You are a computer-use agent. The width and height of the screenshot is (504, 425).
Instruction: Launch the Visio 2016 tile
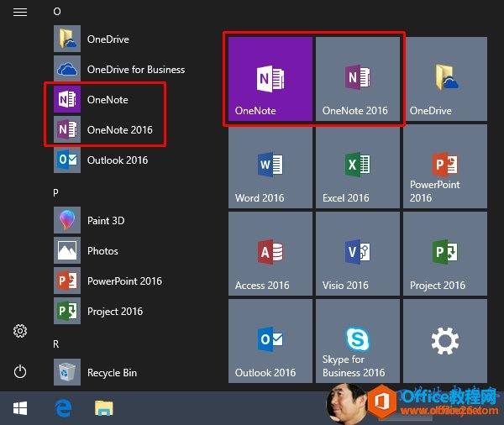[x=358, y=254]
